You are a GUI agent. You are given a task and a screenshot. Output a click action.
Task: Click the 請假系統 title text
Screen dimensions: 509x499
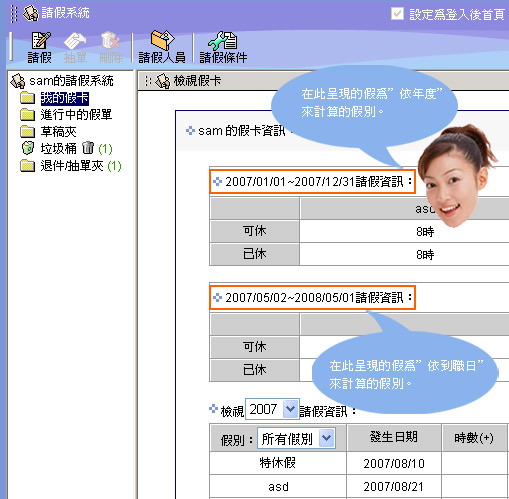pos(65,13)
